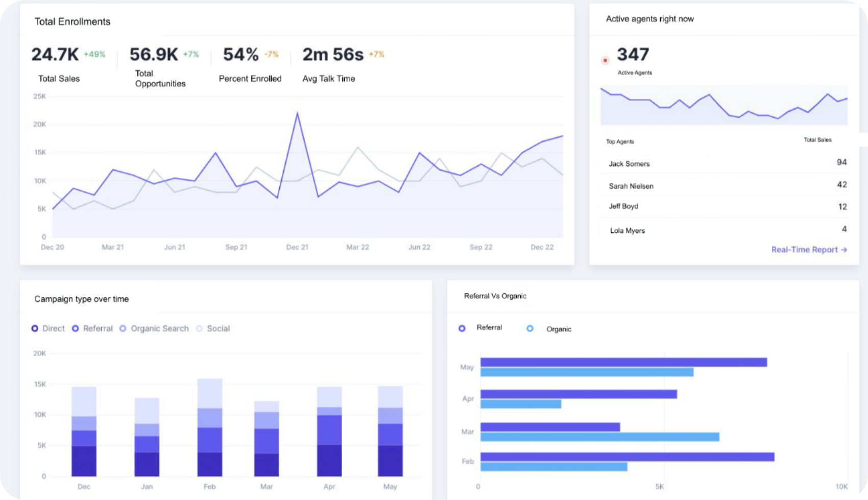The width and height of the screenshot is (868, 500).
Task: Click the 24.7K Total Sales value
Action: [x=55, y=54]
